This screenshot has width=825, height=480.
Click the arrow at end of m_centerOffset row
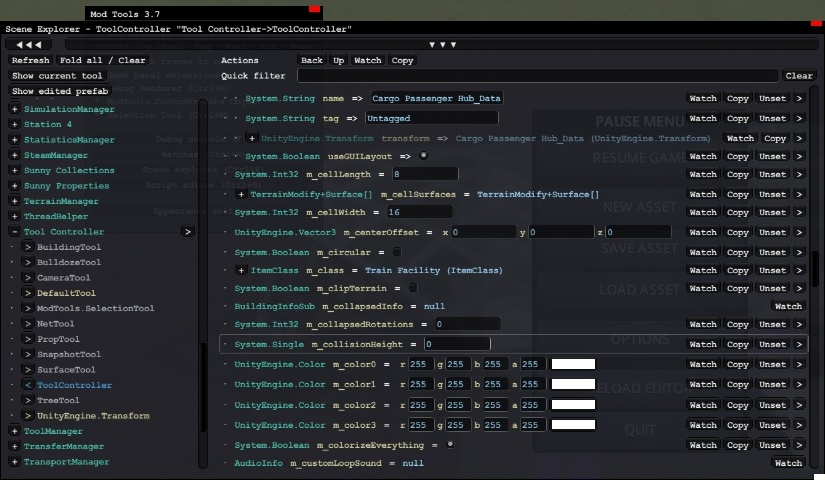click(x=799, y=232)
